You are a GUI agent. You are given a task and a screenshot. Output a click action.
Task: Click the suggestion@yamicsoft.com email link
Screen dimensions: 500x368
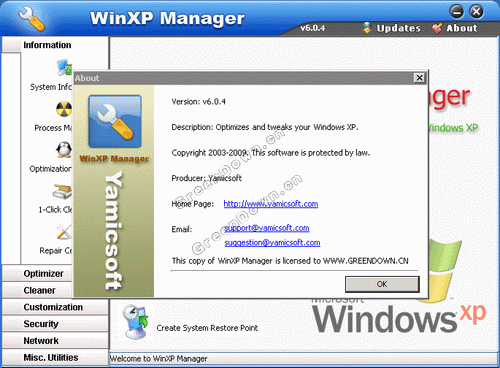click(x=272, y=243)
